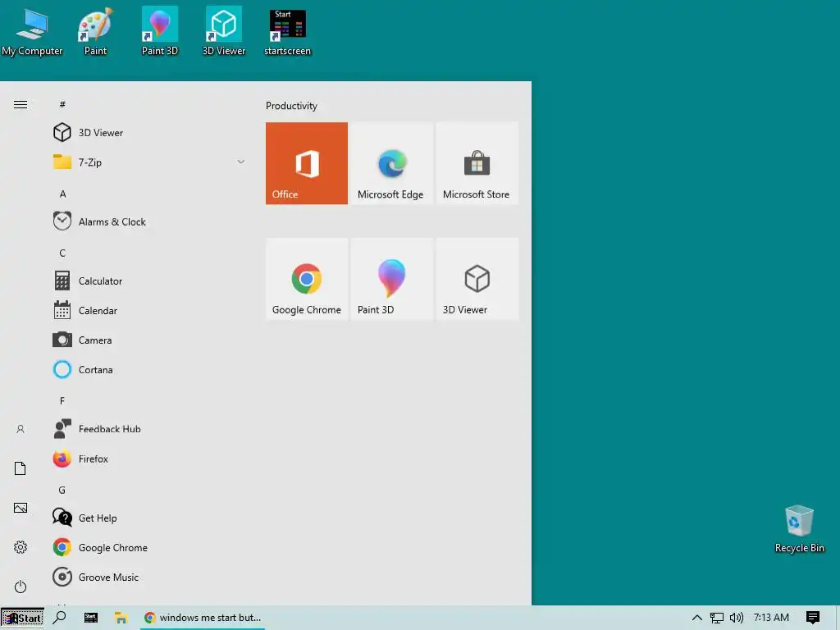This screenshot has height=630, width=840.
Task: Click the letter F header
Action: (x=62, y=400)
